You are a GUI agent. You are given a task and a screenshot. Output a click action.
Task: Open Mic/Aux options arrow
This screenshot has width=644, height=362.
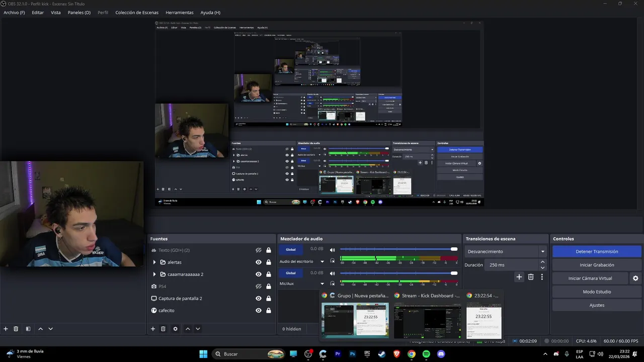pyautogui.click(x=322, y=284)
